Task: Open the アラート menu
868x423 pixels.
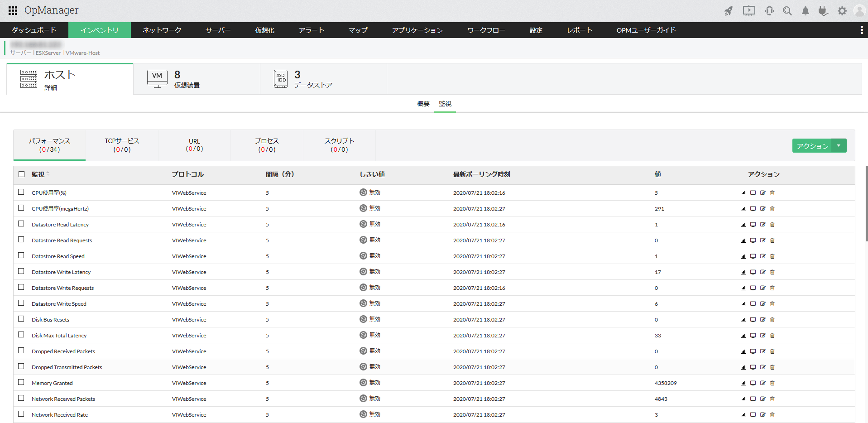Action: [311, 30]
